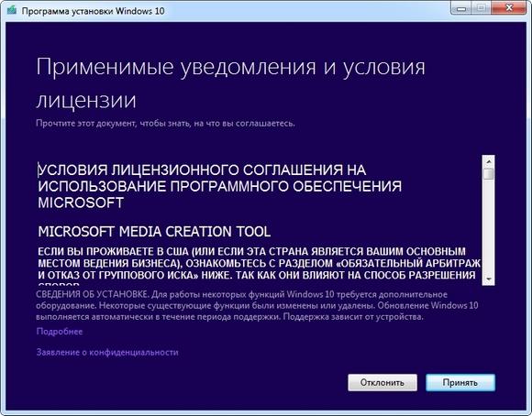
Task: Click the Отклонить decline button
Action: pos(382,382)
